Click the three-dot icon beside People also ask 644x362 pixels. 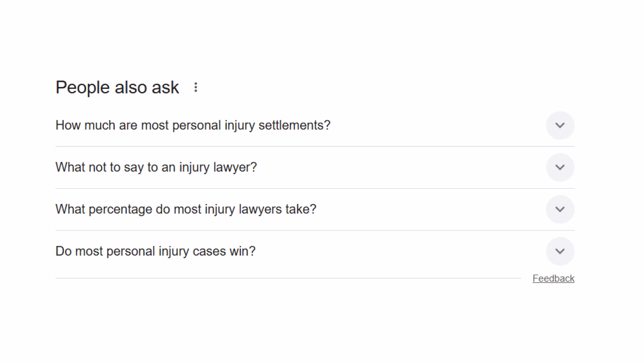[x=196, y=87]
